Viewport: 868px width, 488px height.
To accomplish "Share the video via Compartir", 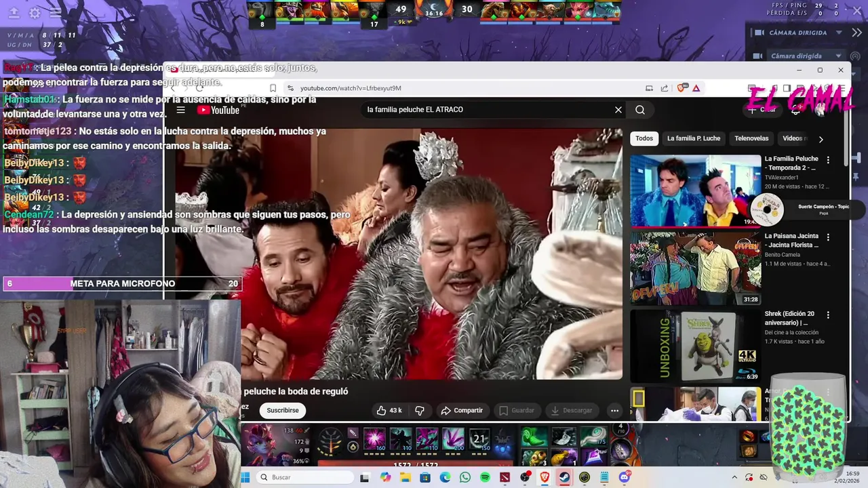I will pos(462,410).
